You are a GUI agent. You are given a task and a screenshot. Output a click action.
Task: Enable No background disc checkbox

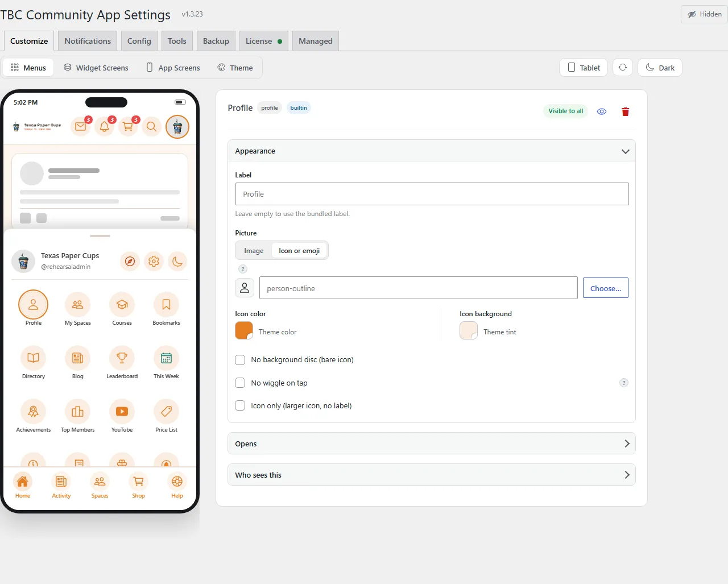point(240,360)
